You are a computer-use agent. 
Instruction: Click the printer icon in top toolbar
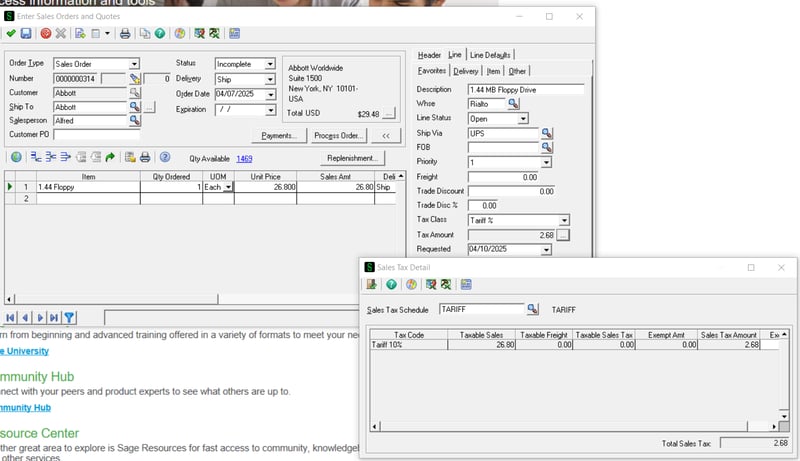click(125, 33)
